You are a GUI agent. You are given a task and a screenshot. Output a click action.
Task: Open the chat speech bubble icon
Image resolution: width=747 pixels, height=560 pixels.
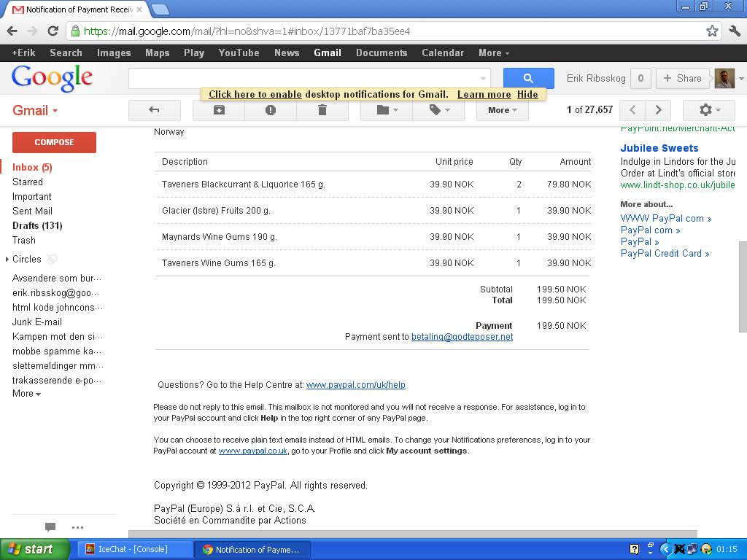50,526
